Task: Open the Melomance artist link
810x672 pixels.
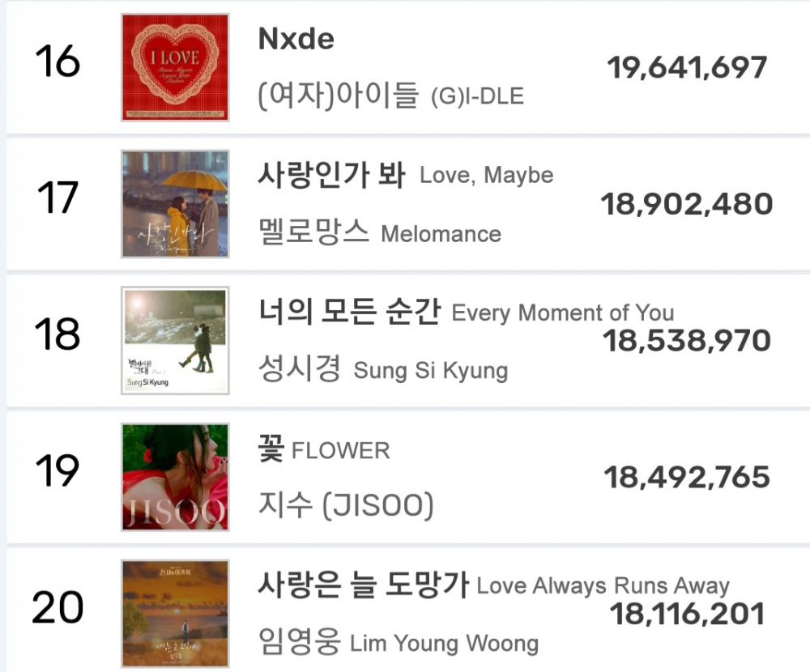Action: (x=380, y=232)
